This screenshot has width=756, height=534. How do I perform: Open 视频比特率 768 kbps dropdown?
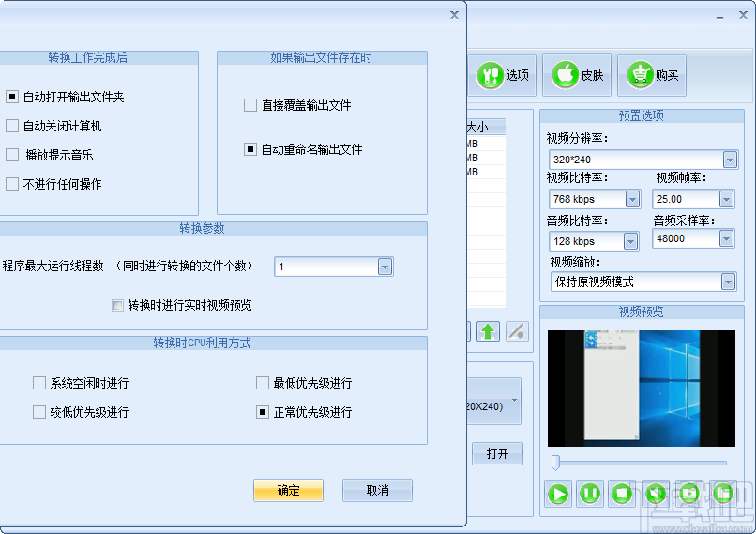click(632, 199)
